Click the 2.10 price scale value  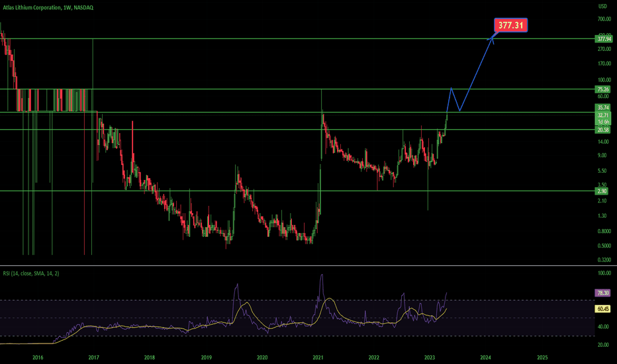pyautogui.click(x=602, y=201)
